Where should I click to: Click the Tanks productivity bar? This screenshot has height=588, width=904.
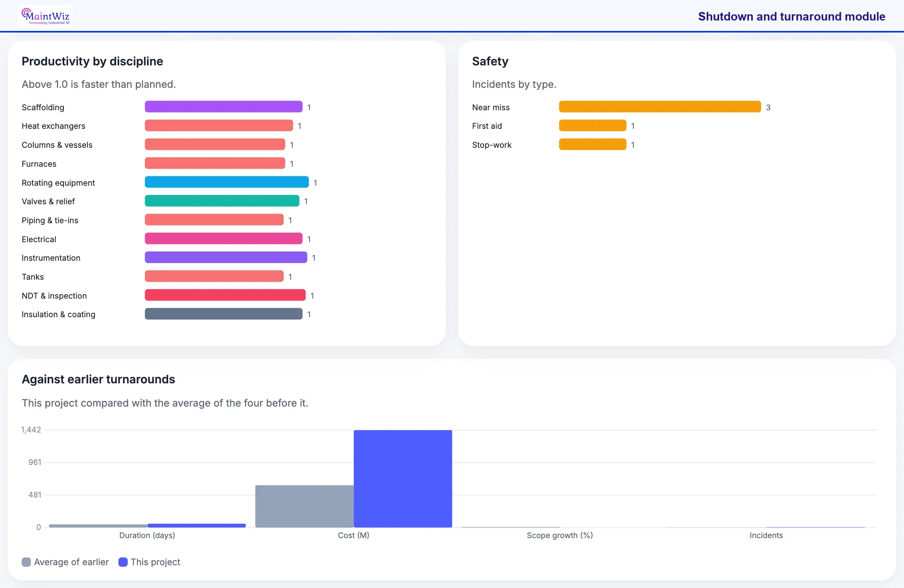point(214,276)
